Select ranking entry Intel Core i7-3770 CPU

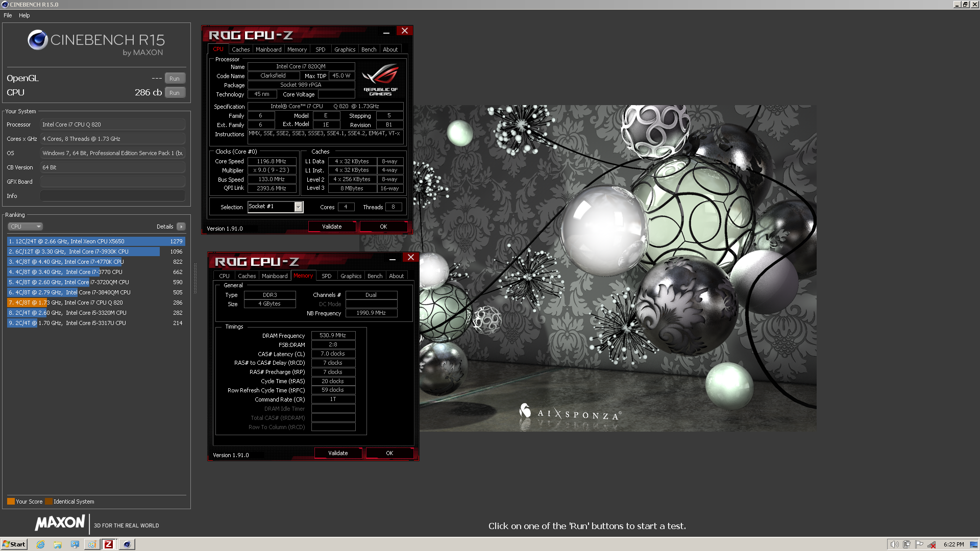pyautogui.click(x=96, y=272)
